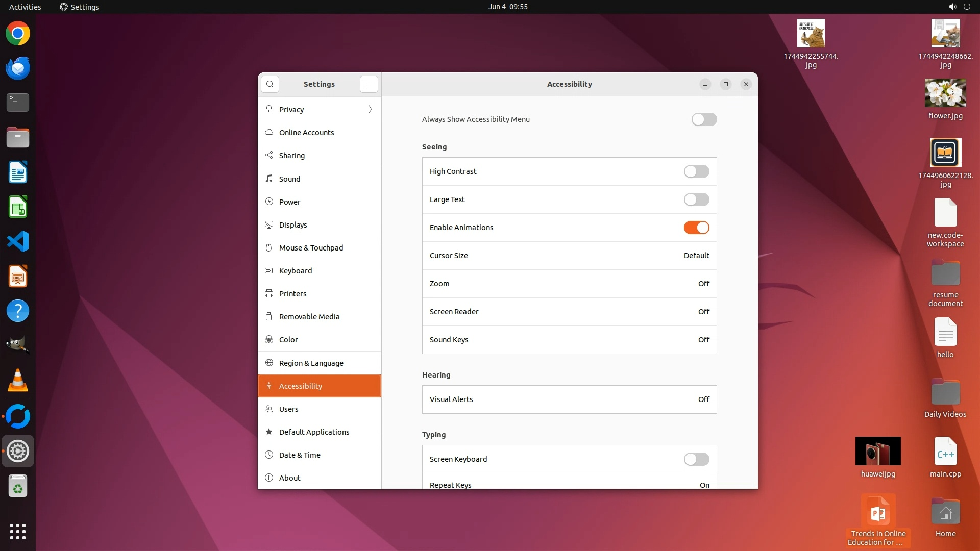Click the Region & Language globe icon

(x=269, y=363)
